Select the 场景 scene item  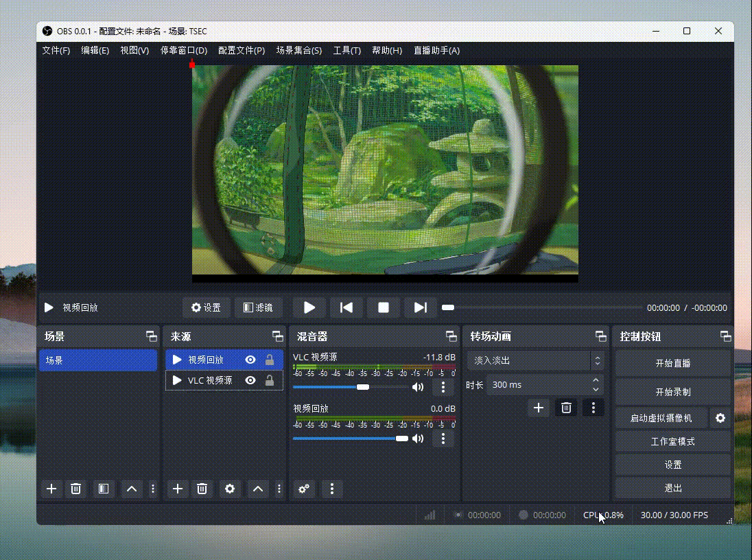coord(98,360)
